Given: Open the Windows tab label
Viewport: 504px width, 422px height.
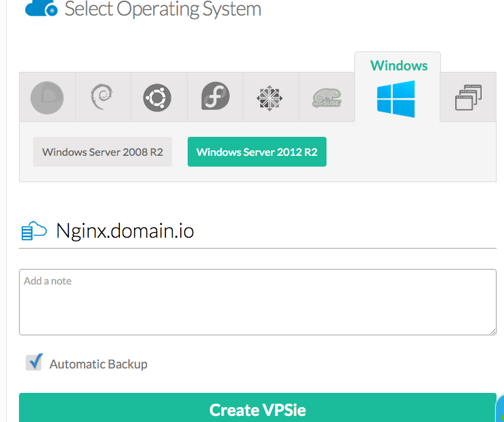Looking at the screenshot, I should coord(398,66).
